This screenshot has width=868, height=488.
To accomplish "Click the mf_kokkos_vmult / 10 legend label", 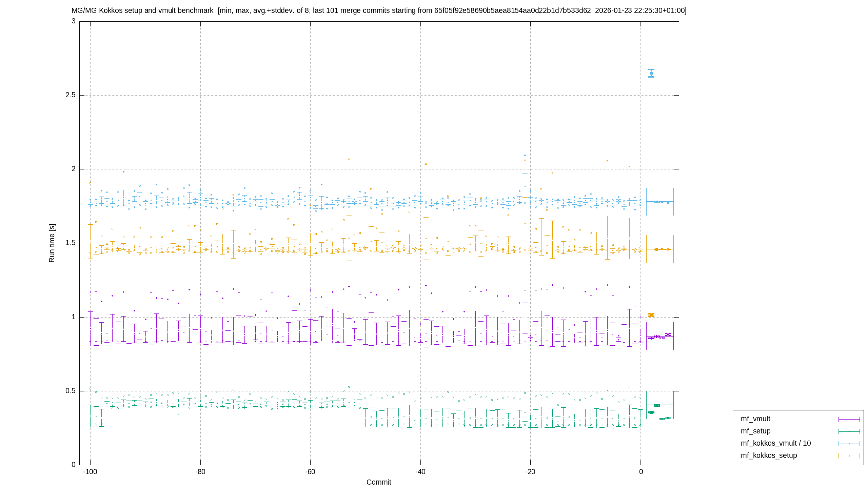I will pyautogui.click(x=776, y=443).
